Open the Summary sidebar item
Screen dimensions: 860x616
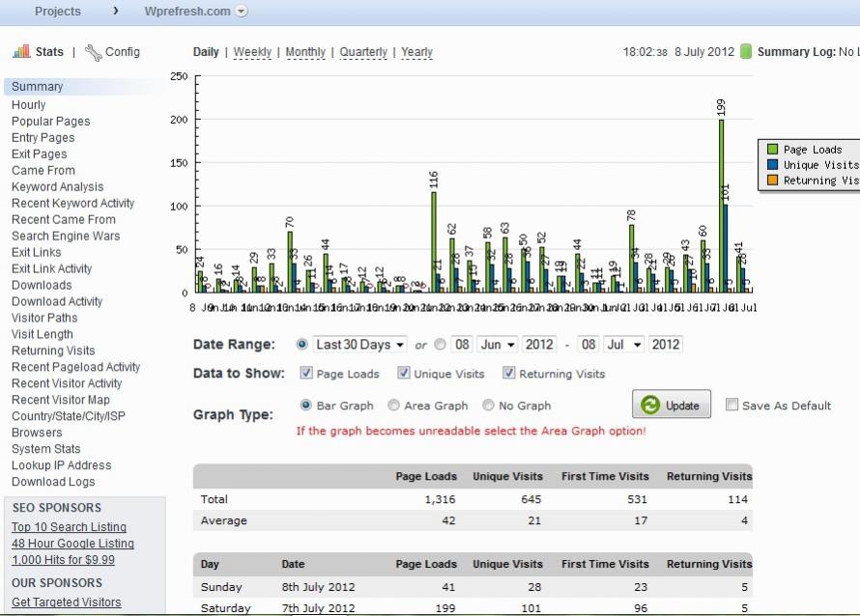(x=38, y=87)
